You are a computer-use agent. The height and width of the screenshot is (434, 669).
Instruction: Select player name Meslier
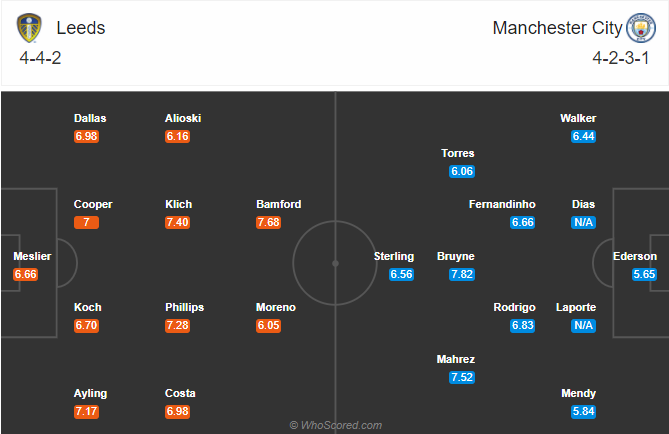click(x=32, y=256)
